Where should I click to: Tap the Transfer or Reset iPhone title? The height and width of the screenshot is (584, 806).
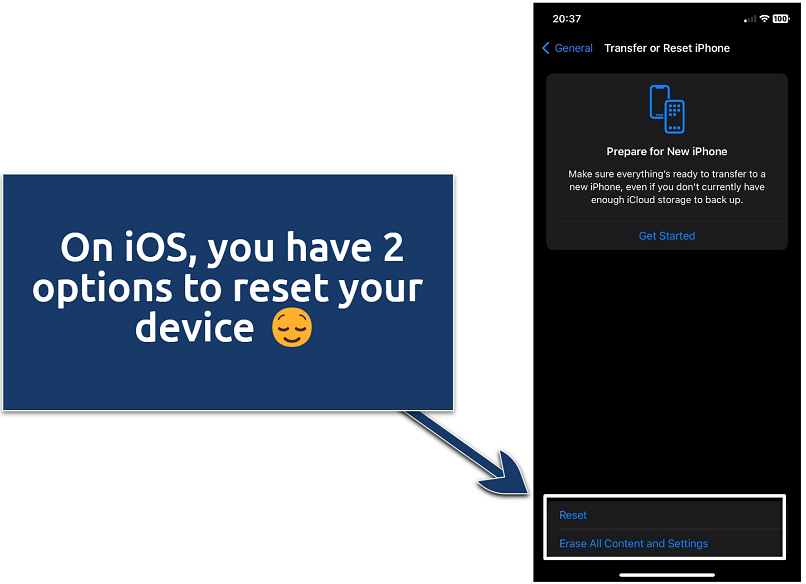coord(666,48)
